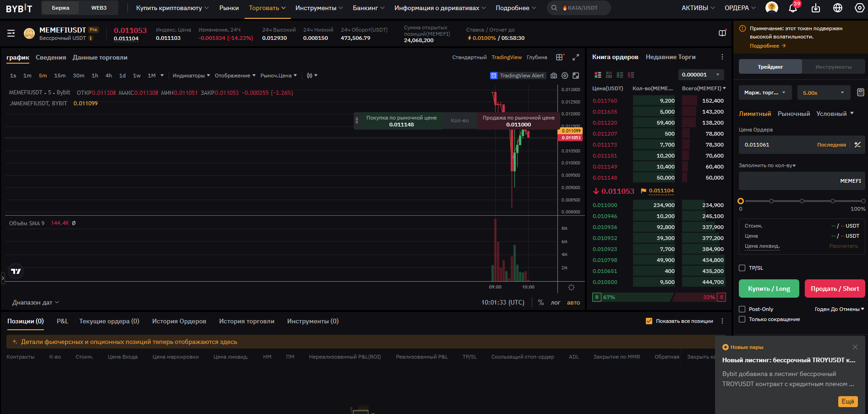Click the search magnifier icon
The image size is (868, 414).
pos(554,8)
